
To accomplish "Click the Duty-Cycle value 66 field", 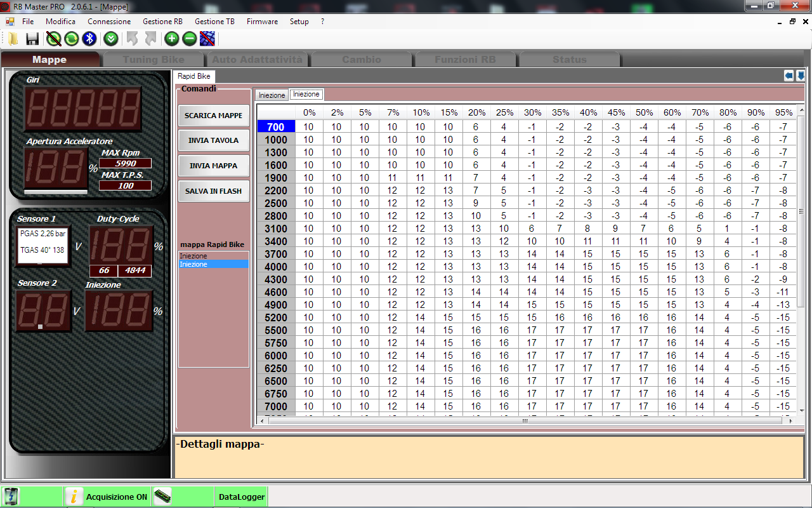I will (103, 271).
